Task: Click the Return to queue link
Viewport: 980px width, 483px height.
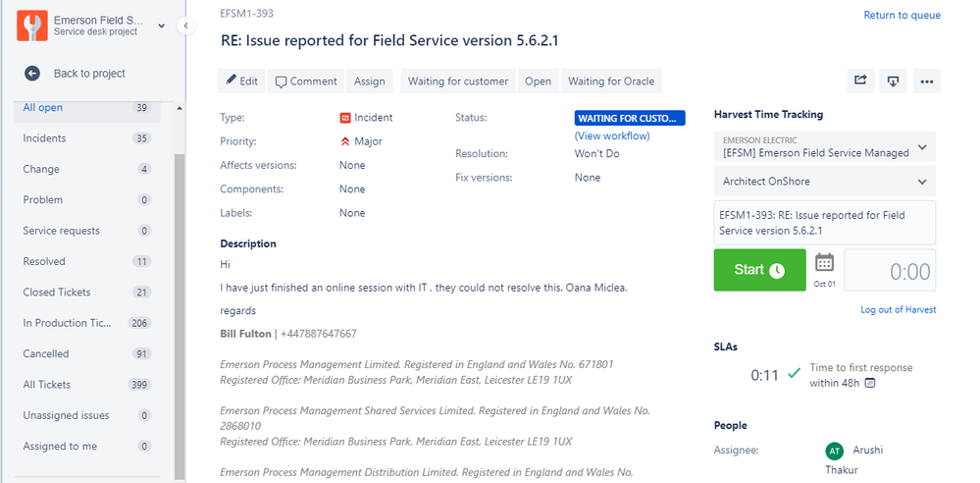Action: click(x=902, y=15)
